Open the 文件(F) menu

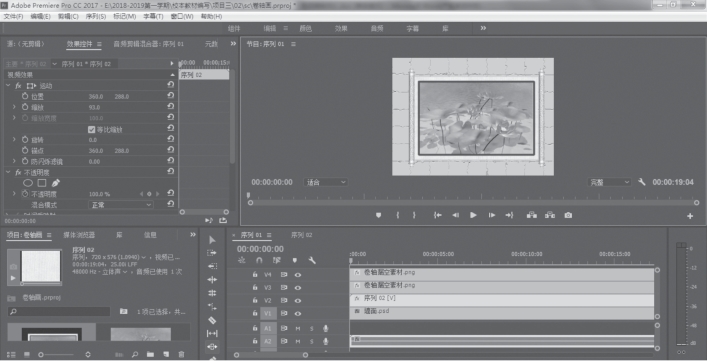14,16
